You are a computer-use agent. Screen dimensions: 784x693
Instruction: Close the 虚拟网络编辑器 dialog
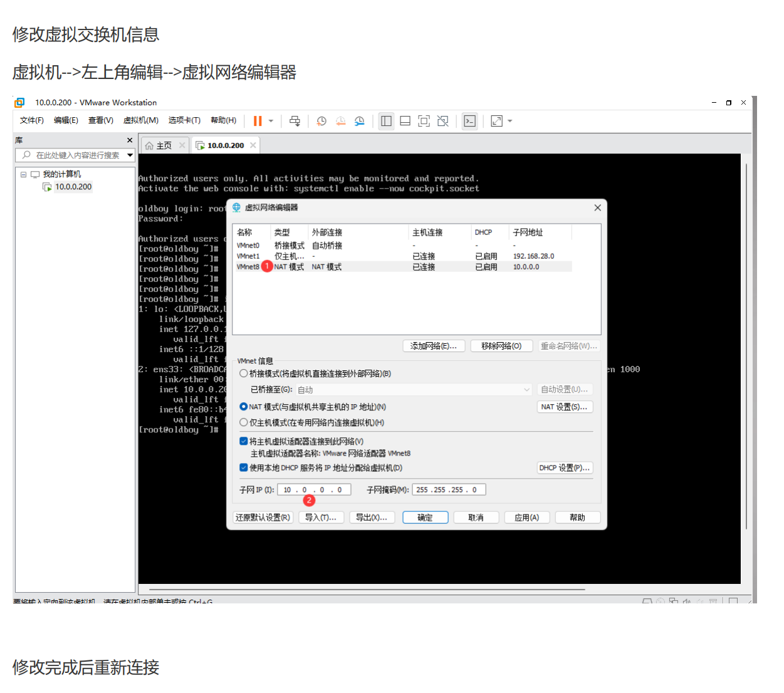[x=597, y=207]
